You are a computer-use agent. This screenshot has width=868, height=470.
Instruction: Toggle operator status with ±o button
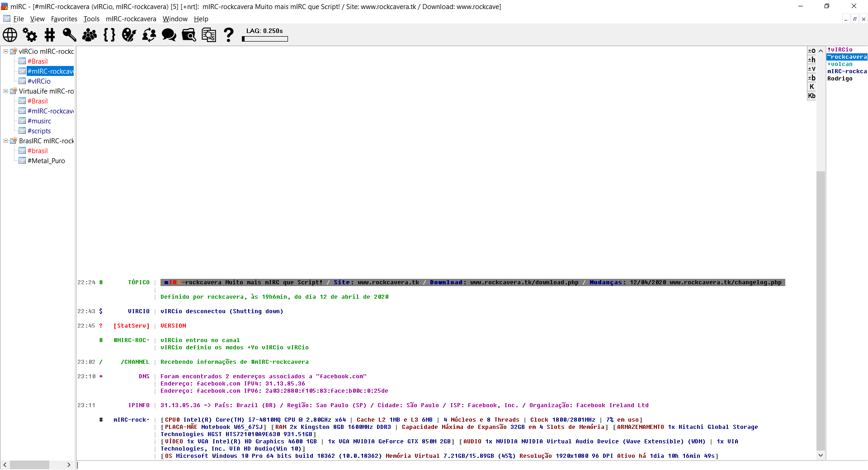[x=811, y=51]
